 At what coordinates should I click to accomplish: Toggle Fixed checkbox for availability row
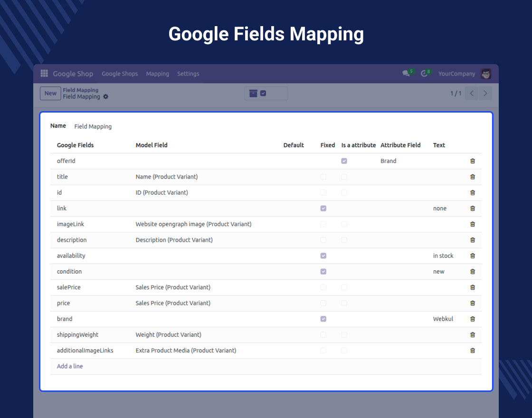point(323,256)
